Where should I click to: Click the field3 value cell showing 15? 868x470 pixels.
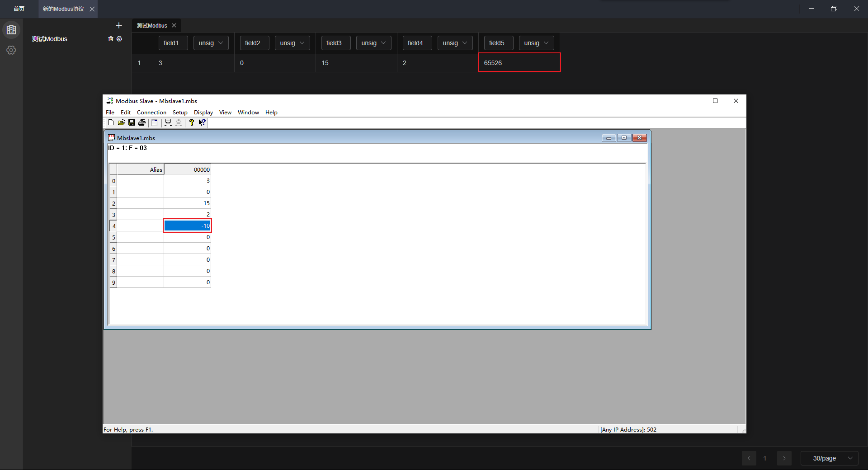356,63
